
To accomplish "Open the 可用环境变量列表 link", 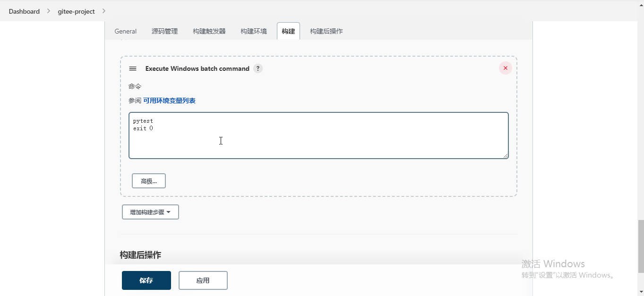I will (x=169, y=101).
